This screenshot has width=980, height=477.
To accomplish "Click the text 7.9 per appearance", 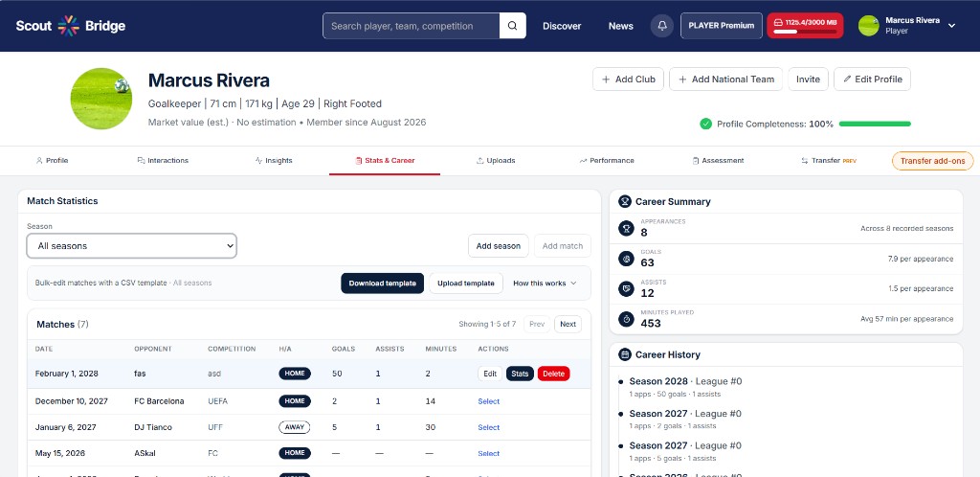I will point(921,259).
